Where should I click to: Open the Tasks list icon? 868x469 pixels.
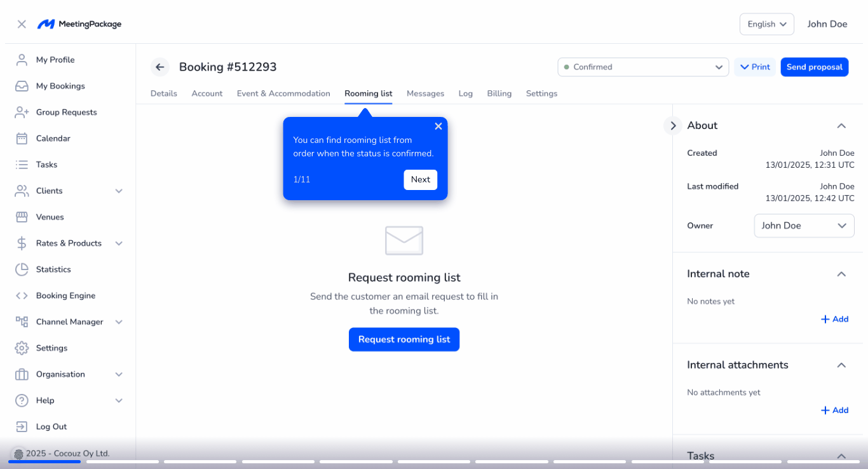pyautogui.click(x=22, y=165)
